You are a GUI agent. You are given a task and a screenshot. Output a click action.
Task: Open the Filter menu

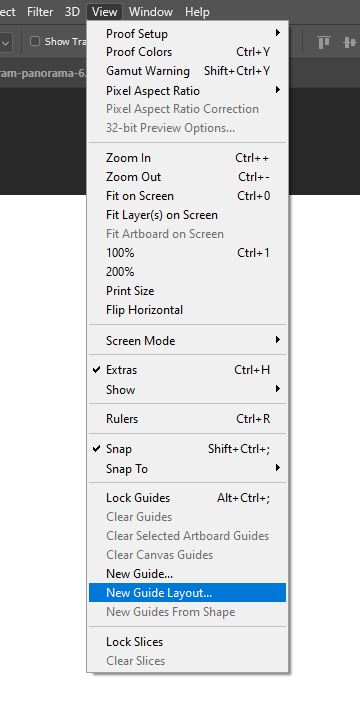40,12
